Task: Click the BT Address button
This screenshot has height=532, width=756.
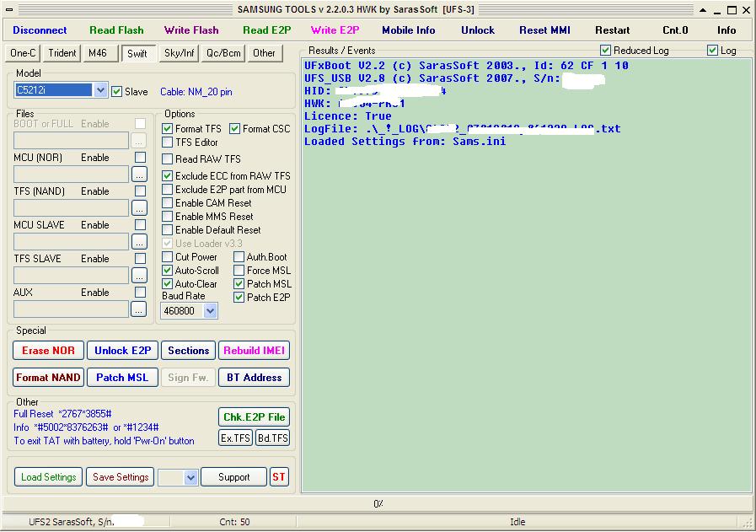Action: (x=254, y=378)
